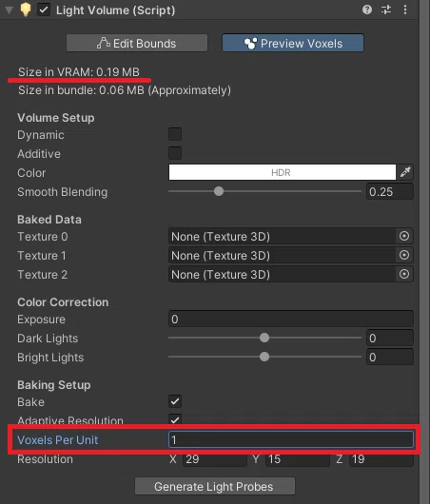Click the Smooth Blending slider handle

(x=219, y=191)
